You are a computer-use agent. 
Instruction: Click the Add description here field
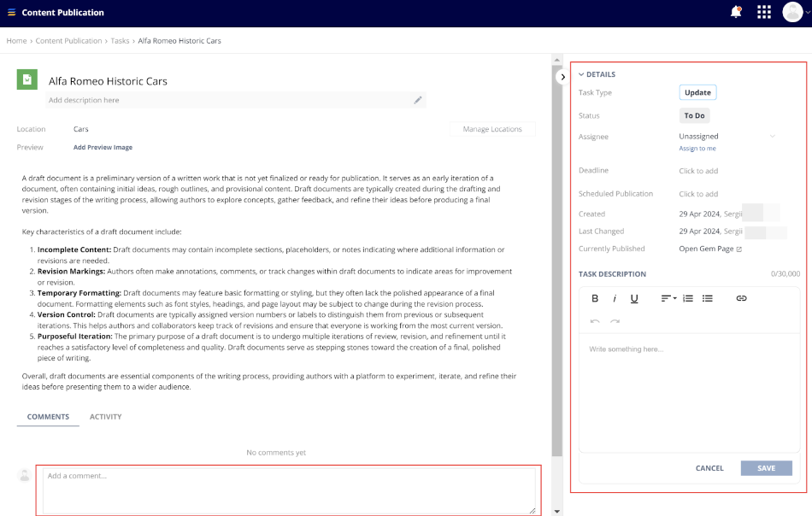point(236,100)
